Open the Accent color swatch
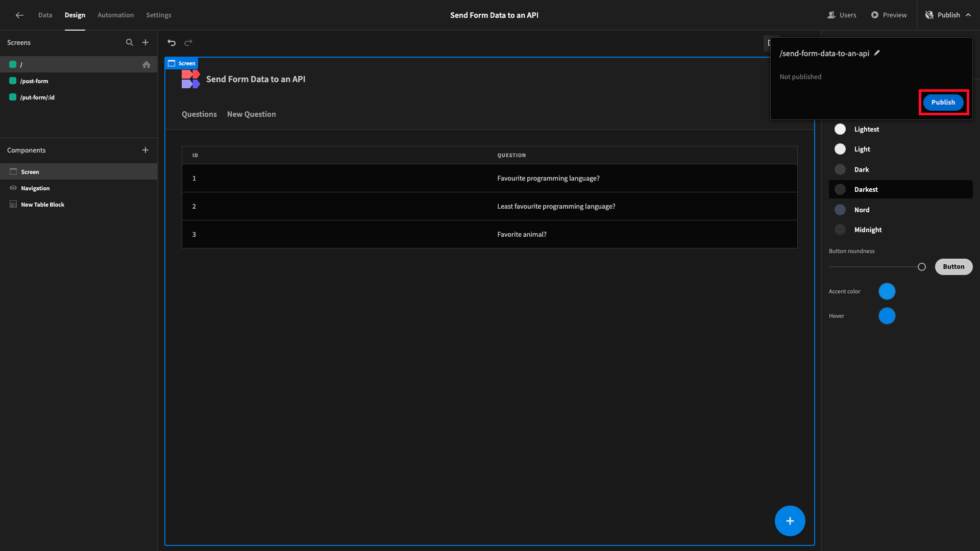This screenshot has width=980, height=551. 887,291
